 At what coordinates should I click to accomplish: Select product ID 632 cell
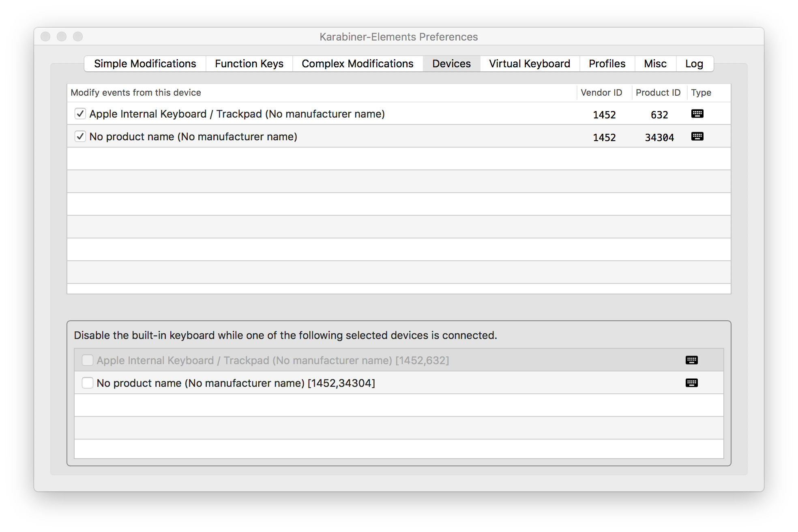coord(659,115)
